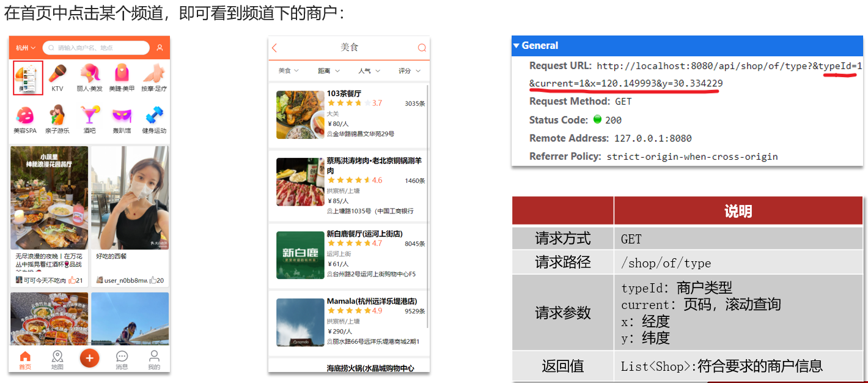Screen dimensions: 868x383
Task: Like the post by 可可今天不吃肉
Action: pyautogui.click(x=72, y=280)
